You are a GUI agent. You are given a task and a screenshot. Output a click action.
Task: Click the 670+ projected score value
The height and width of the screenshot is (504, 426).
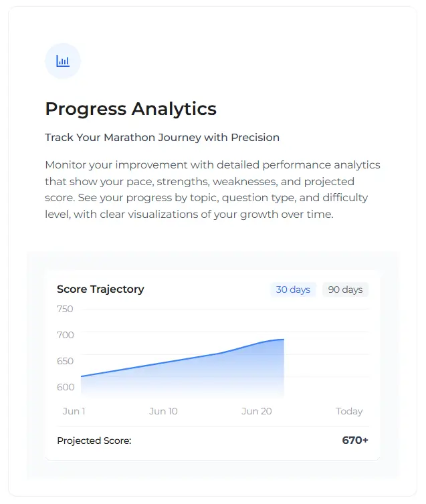pyautogui.click(x=355, y=440)
